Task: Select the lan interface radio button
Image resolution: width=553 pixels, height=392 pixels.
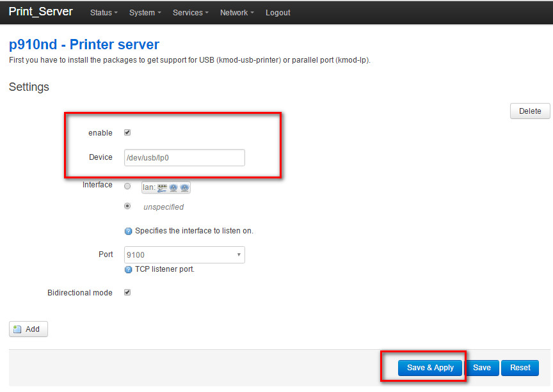Action: coord(127,186)
